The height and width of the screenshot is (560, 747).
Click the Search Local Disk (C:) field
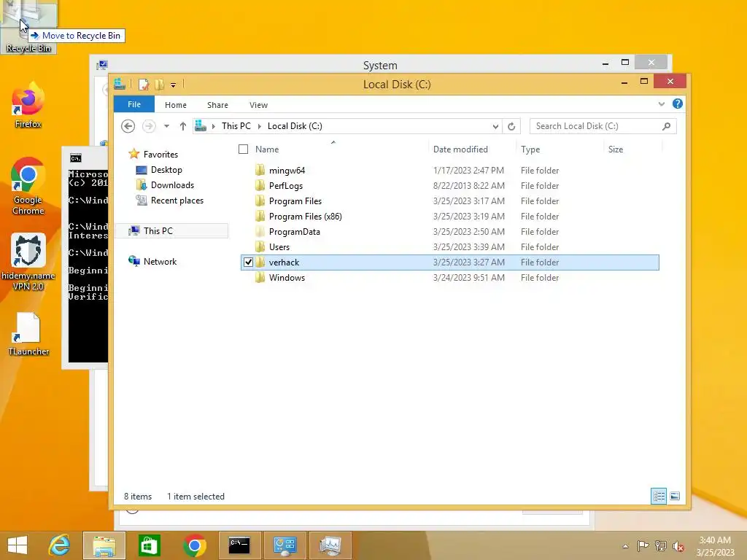coord(603,126)
